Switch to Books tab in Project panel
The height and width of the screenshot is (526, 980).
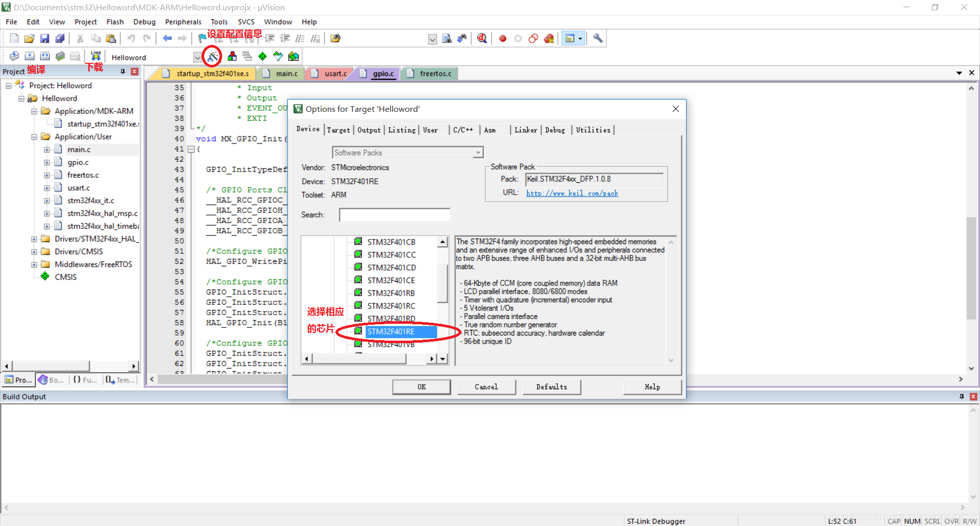[52, 380]
